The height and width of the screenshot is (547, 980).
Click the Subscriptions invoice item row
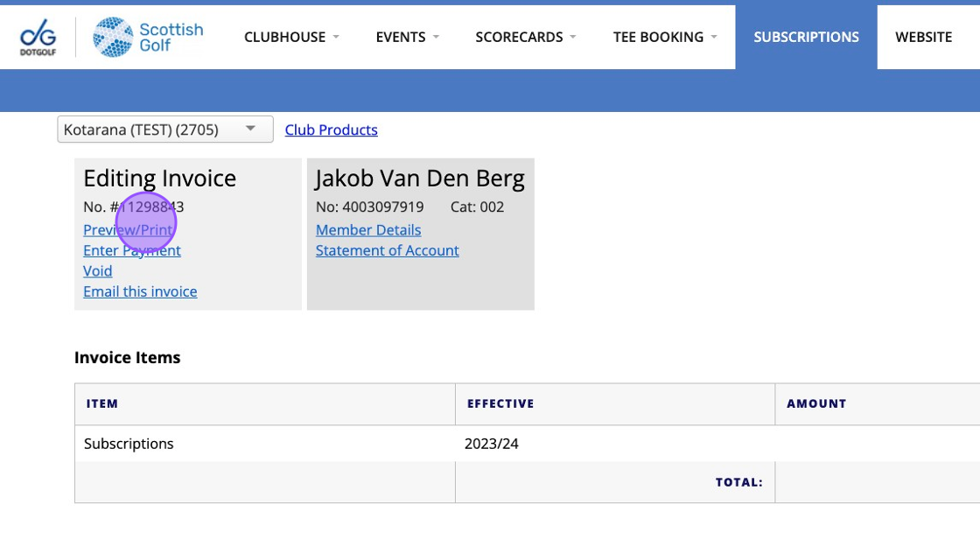coord(129,444)
